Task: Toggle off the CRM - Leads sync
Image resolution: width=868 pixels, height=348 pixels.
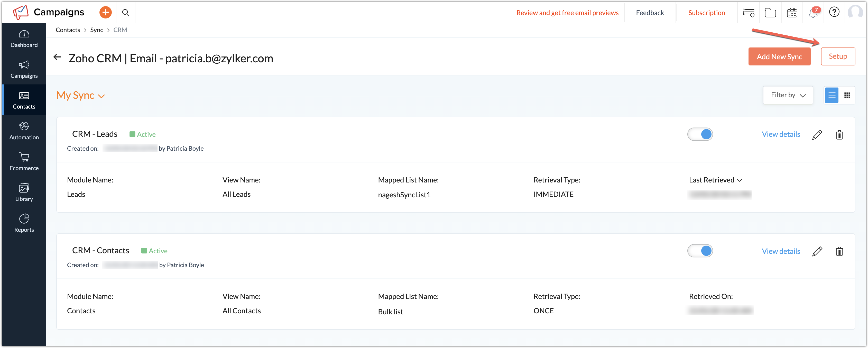Action: (x=700, y=134)
